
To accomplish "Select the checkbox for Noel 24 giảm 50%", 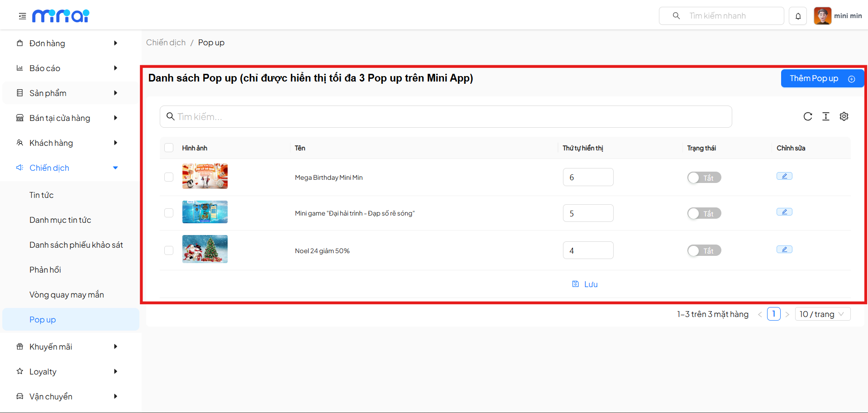I will [169, 250].
